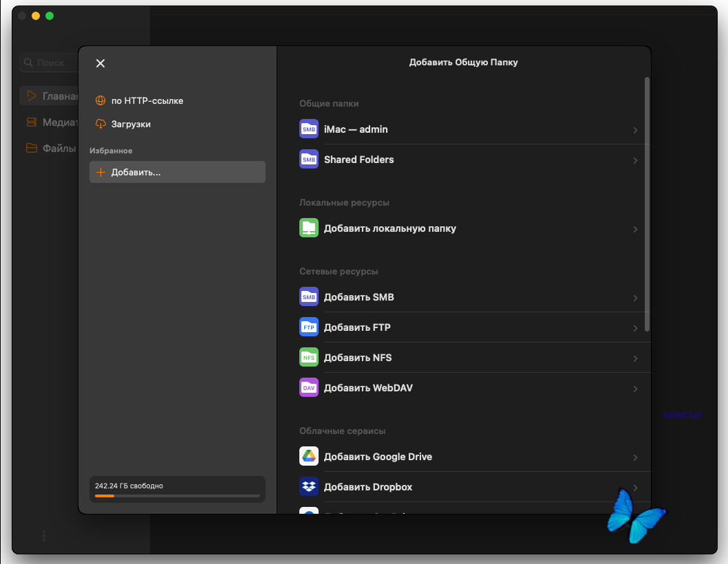Open chevron on Добавить Dropbox row

tap(635, 488)
